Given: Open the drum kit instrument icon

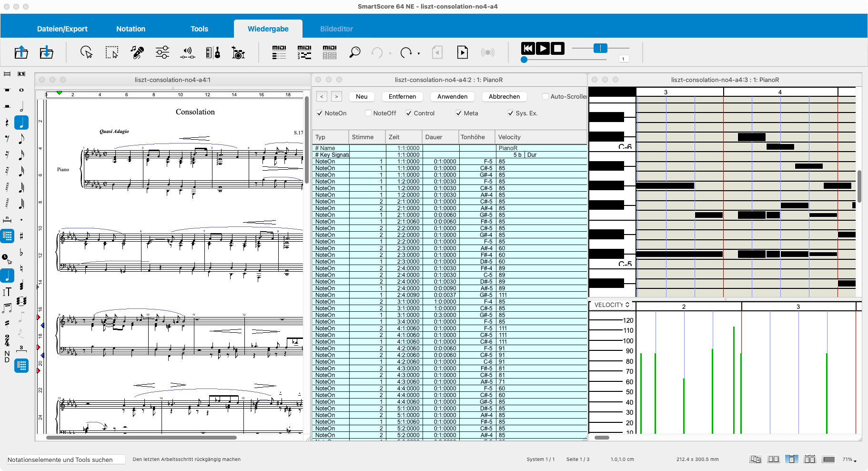Looking at the screenshot, I should [238, 52].
